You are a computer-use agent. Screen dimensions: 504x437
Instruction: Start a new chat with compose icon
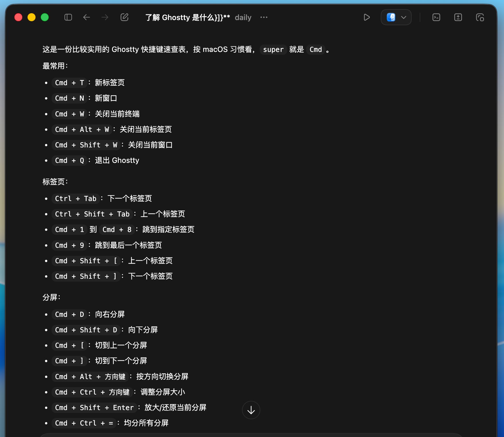pos(124,17)
